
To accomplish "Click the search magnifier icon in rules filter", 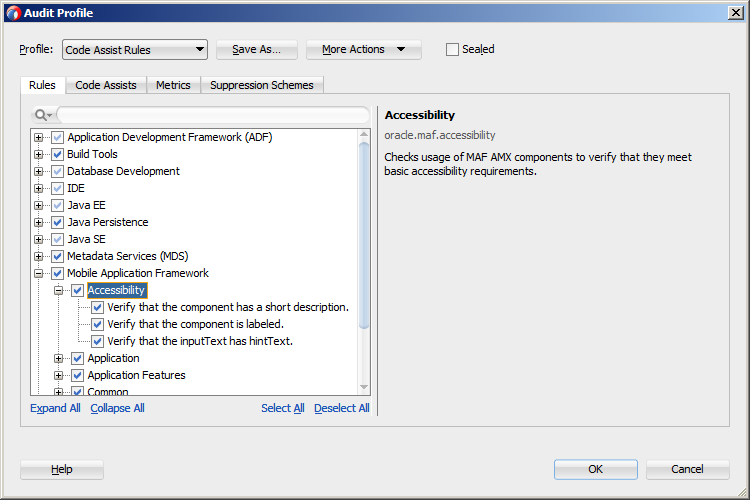I will click(41, 115).
